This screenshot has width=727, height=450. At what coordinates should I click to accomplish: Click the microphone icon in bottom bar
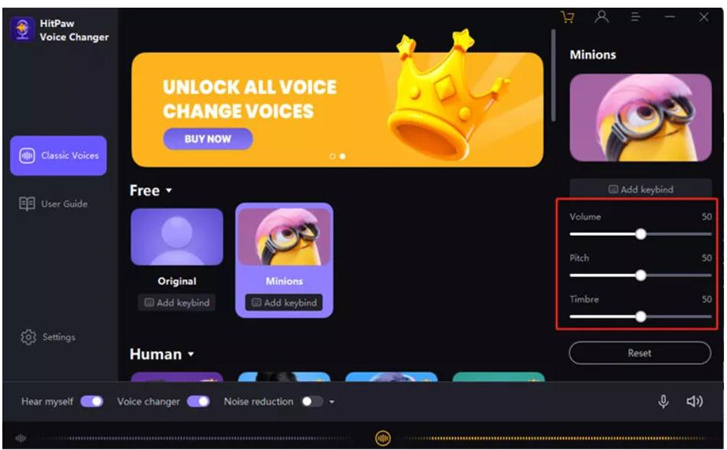[x=663, y=401]
